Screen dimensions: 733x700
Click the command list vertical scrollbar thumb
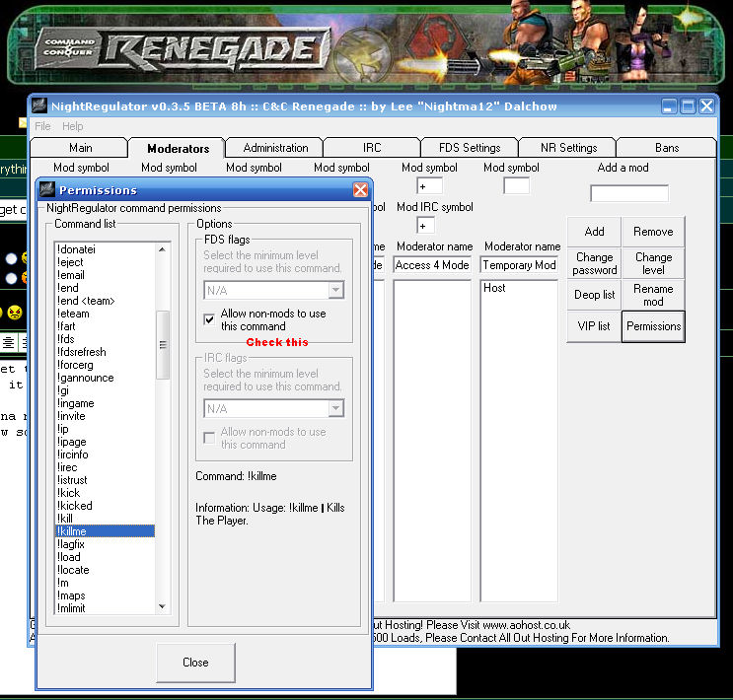click(163, 345)
